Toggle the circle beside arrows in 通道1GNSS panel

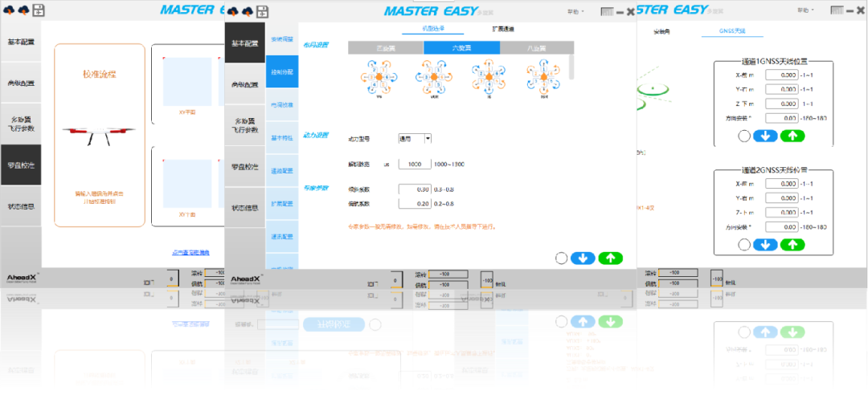tap(744, 136)
